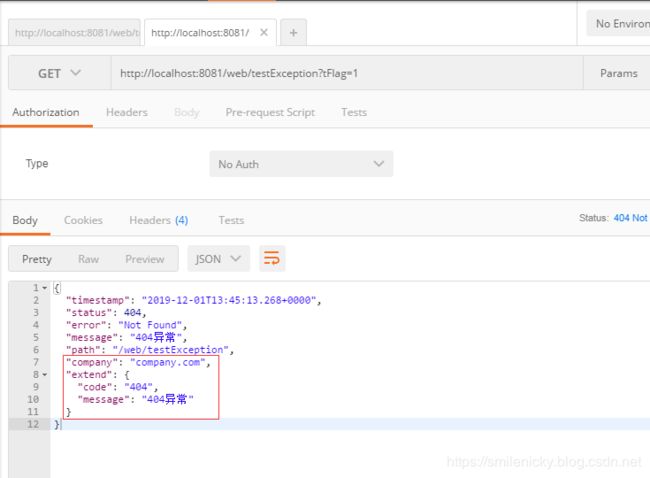The image size is (650, 478).
Task: Open the JSON format dropdown
Action: click(218, 259)
